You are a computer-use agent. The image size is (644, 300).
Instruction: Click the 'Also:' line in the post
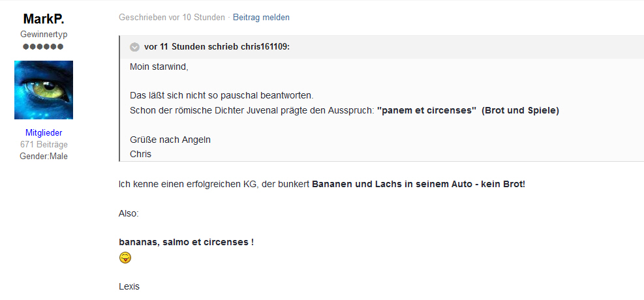(x=129, y=213)
